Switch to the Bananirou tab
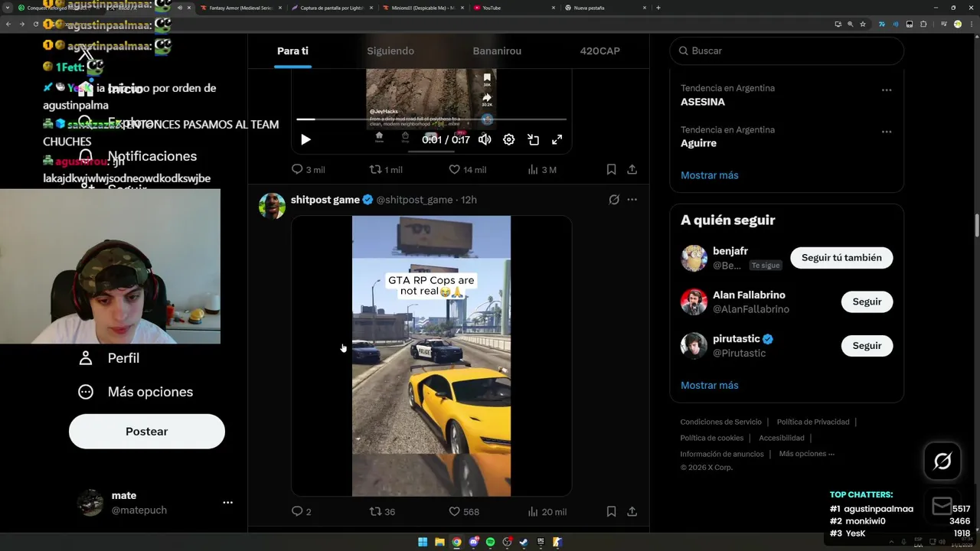This screenshot has width=980, height=551. tap(497, 51)
